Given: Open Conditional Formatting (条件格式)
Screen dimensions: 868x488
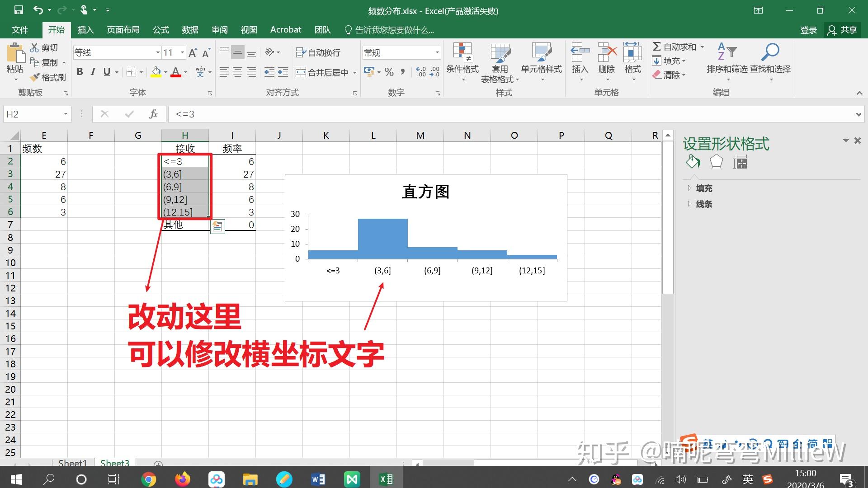Looking at the screenshot, I should [x=462, y=62].
